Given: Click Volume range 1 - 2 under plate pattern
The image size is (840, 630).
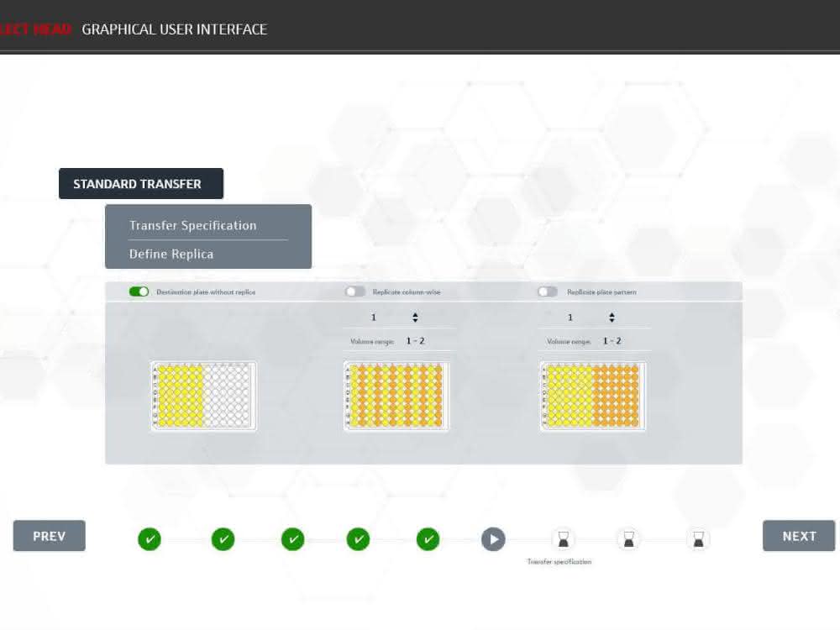Looking at the screenshot, I should pyautogui.click(x=585, y=341).
